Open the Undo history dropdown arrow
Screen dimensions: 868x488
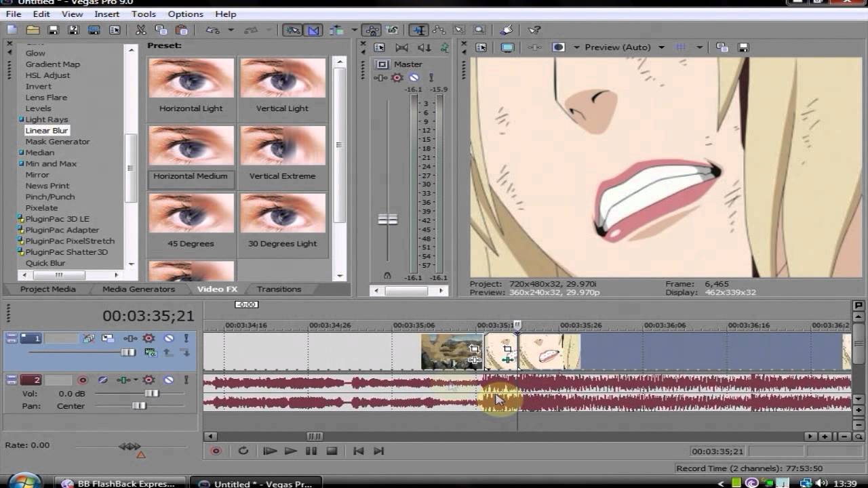231,30
